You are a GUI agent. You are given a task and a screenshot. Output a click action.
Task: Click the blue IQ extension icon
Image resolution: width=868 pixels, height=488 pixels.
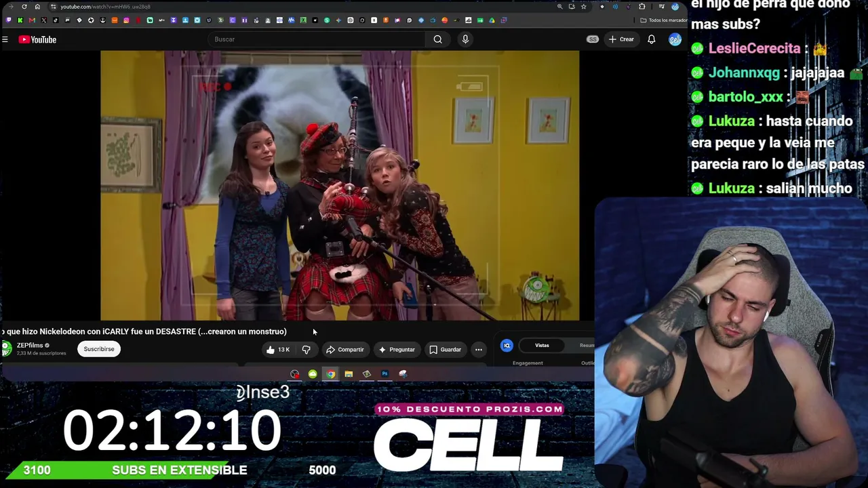507,346
